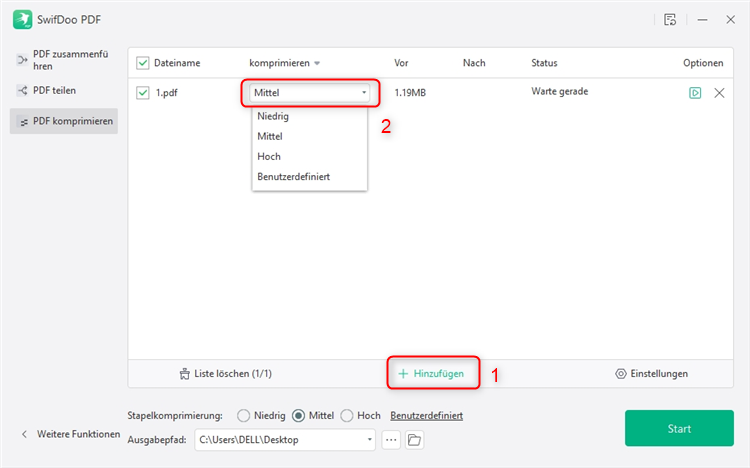This screenshot has height=468, width=750.
Task: Click the komprimieren column header arrow
Action: [318, 63]
